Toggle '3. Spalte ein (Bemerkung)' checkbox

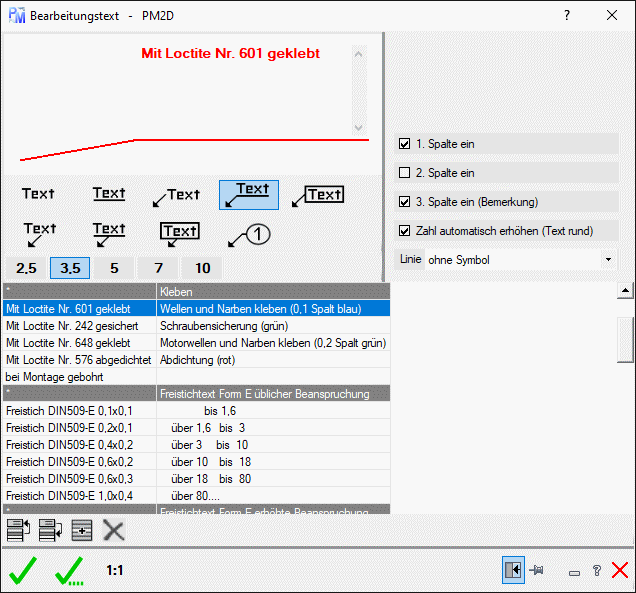tap(405, 202)
